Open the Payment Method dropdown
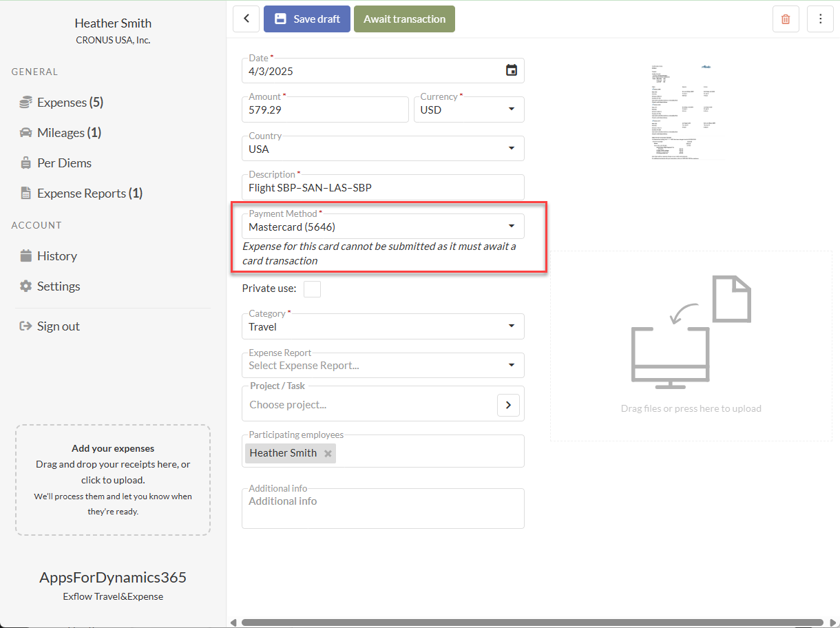The width and height of the screenshot is (840, 628). click(511, 227)
